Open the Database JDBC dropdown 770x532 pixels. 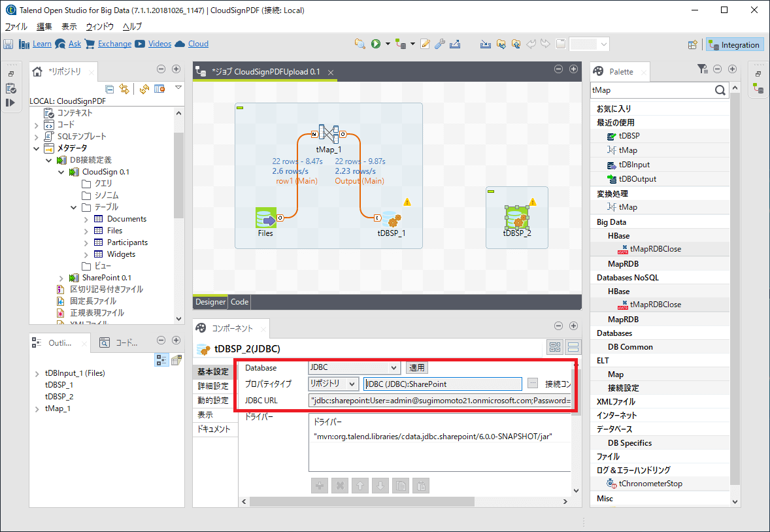(393, 367)
